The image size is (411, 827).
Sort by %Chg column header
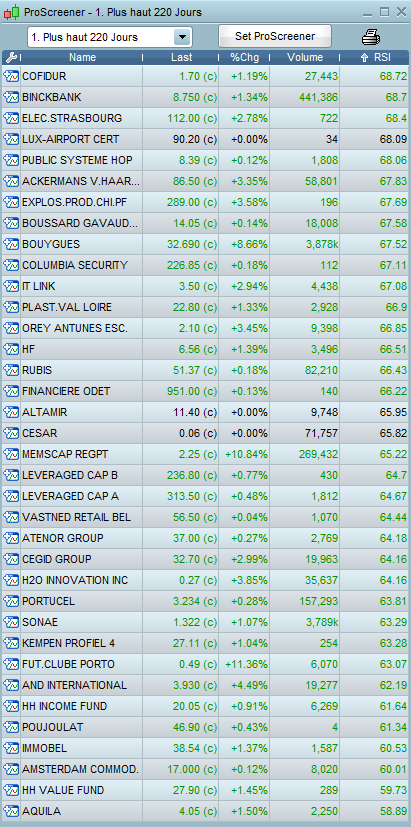(244, 57)
